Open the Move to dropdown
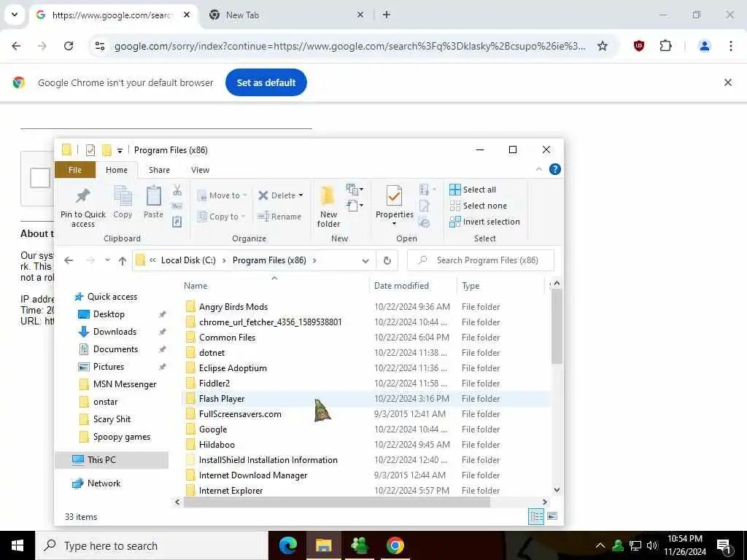 click(222, 195)
